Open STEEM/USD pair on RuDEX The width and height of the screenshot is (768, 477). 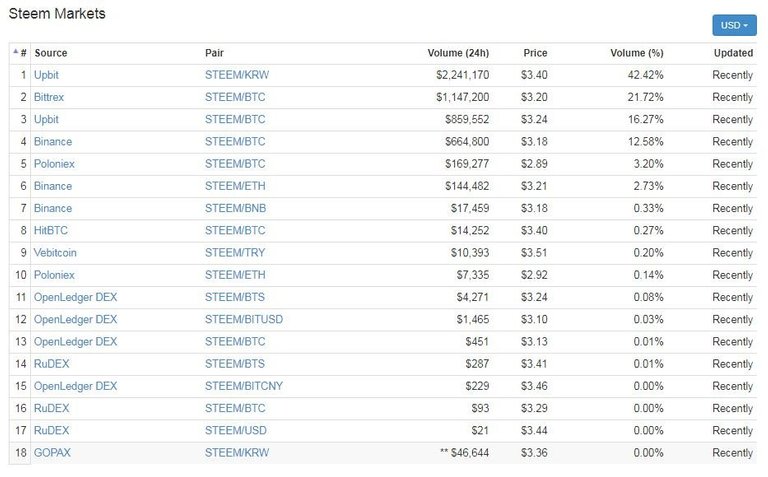[236, 430]
